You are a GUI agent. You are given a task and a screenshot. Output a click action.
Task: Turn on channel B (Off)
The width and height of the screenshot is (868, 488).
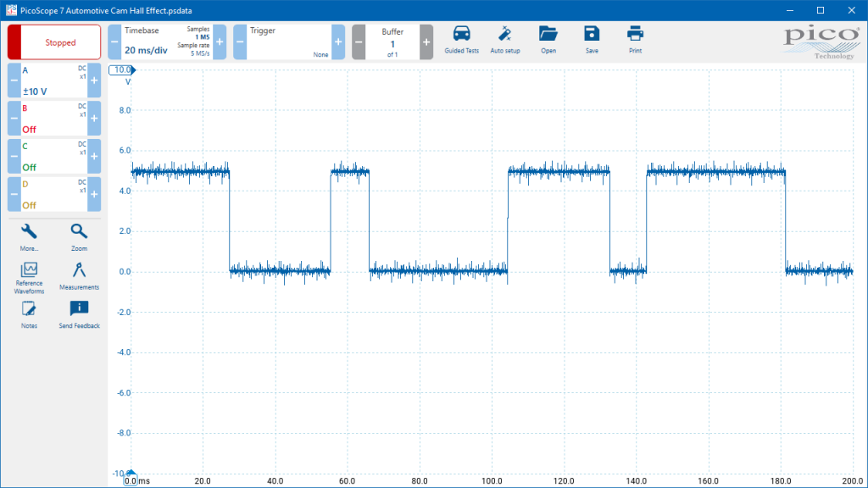click(54, 119)
